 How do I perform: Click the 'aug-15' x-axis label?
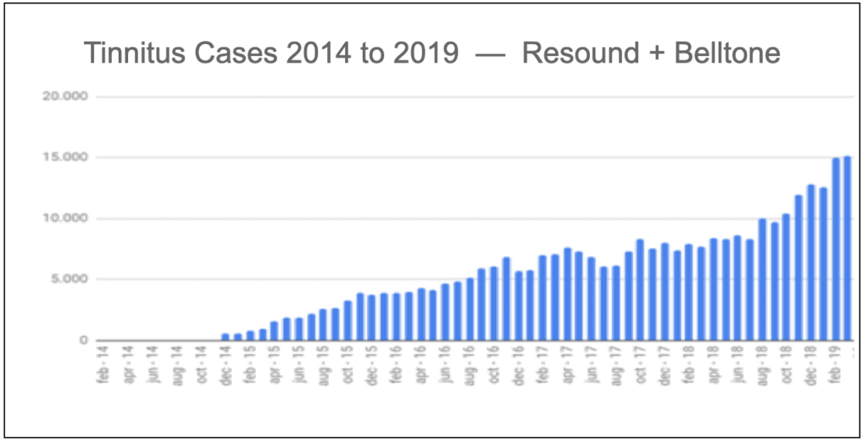tap(324, 366)
